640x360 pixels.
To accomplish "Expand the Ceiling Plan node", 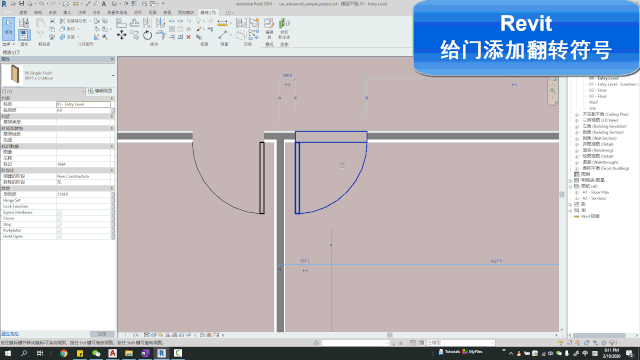I will [x=577, y=115].
